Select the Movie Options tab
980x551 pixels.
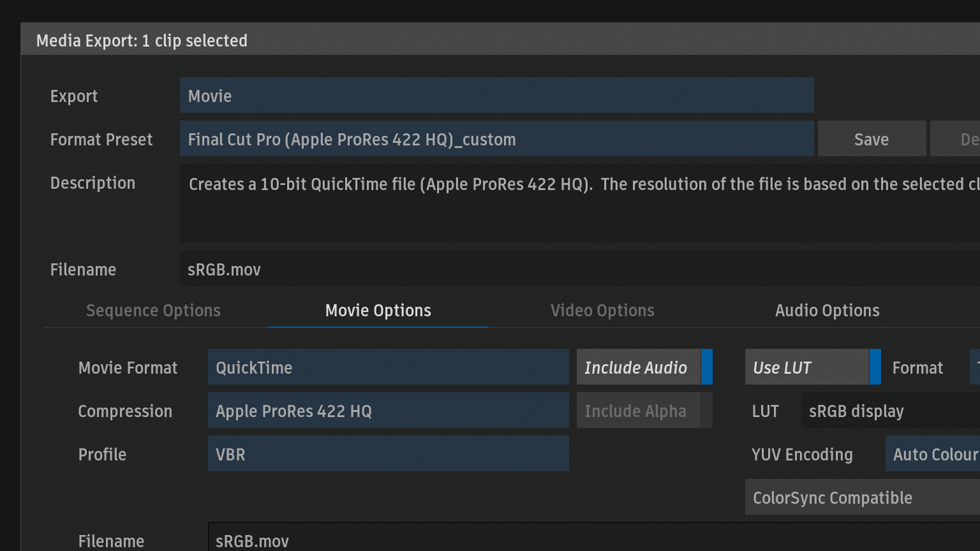click(378, 311)
